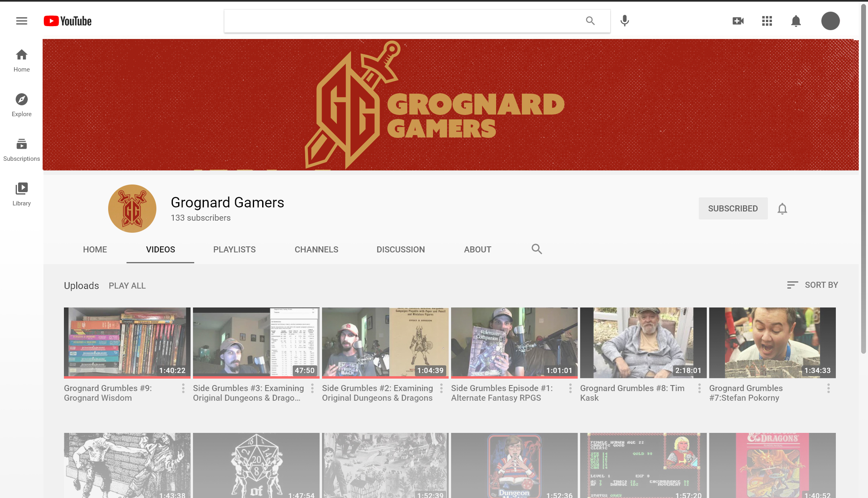Screen dimensions: 868x498
Task: Open Subscriptions in sidebar
Action: click(22, 149)
